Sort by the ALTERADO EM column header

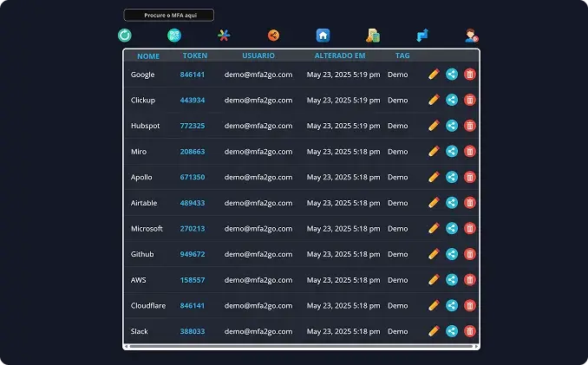(340, 55)
